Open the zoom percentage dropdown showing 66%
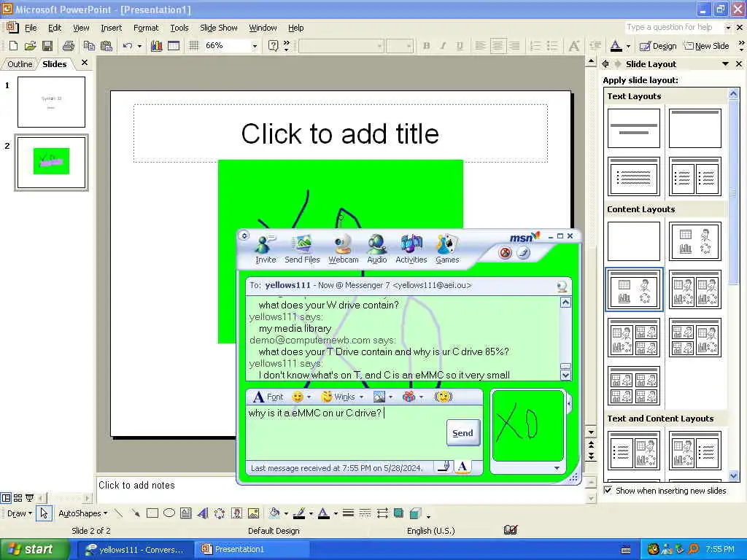747x560 pixels. [255, 46]
